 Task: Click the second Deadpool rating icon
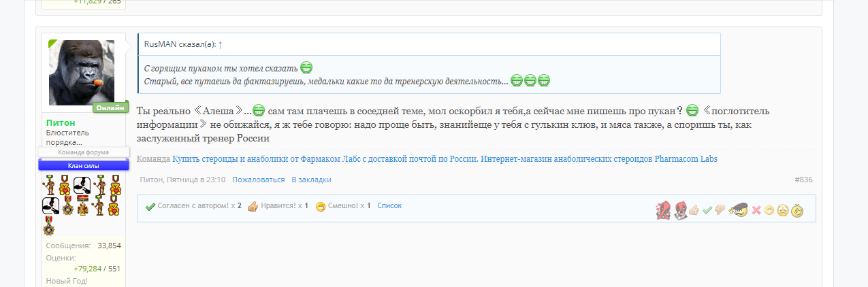tap(679, 210)
